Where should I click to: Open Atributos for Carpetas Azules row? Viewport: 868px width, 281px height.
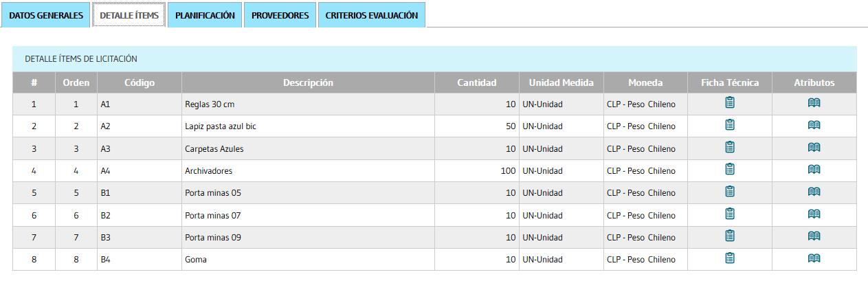(x=814, y=148)
